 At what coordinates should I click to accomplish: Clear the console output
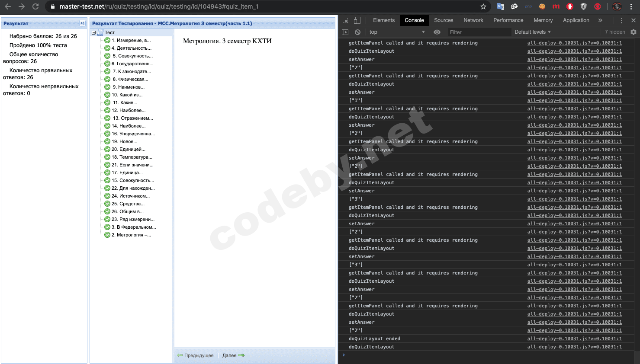click(x=357, y=32)
